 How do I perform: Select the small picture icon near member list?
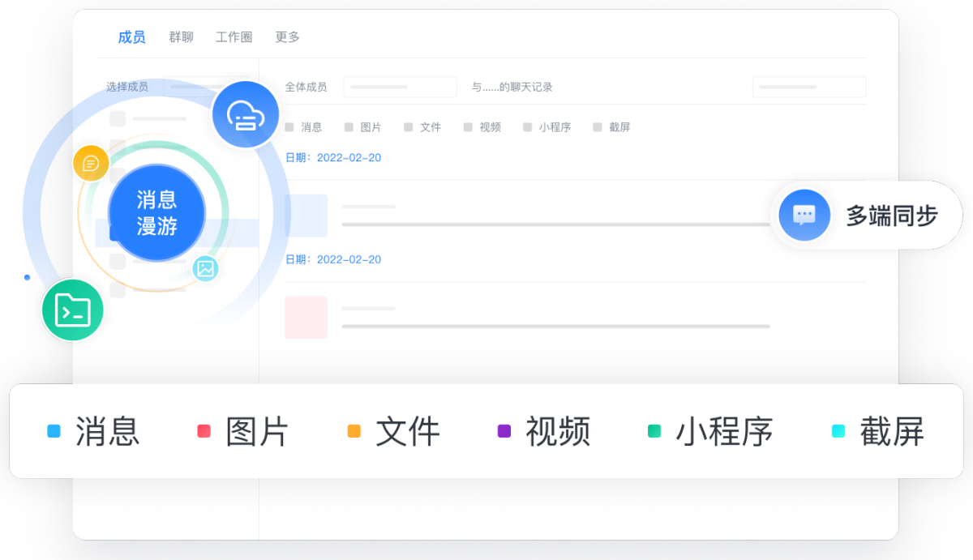coord(206,268)
